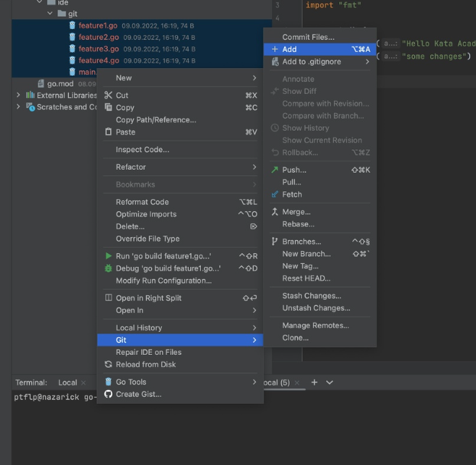Add a new terminal tab with plus button

315,382
